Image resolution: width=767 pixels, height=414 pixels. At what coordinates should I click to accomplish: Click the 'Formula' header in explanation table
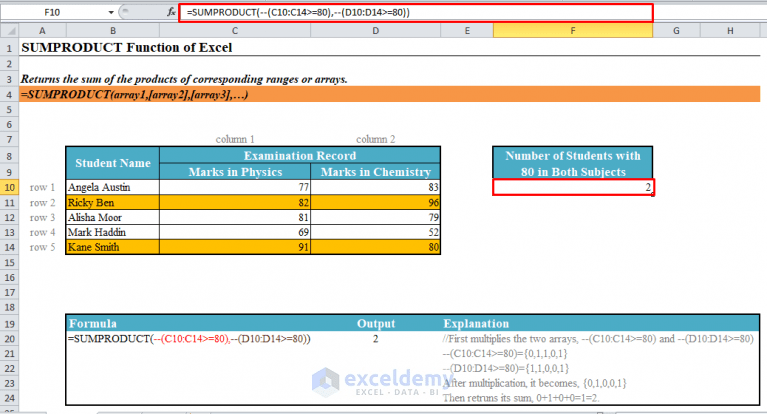point(93,323)
